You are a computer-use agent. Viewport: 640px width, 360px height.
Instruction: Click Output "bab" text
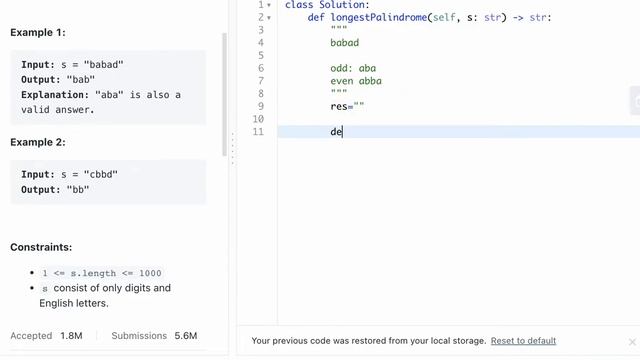pyautogui.click(x=58, y=80)
